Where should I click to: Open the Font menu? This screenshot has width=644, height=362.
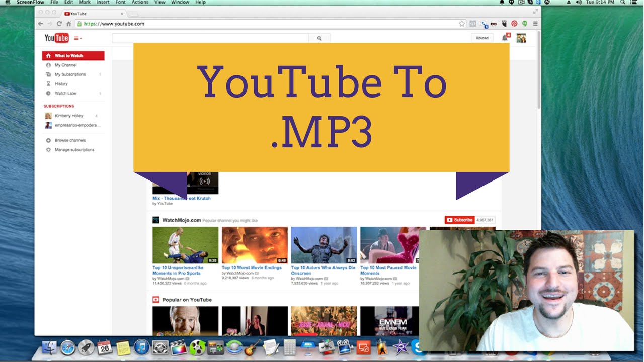(121, 3)
